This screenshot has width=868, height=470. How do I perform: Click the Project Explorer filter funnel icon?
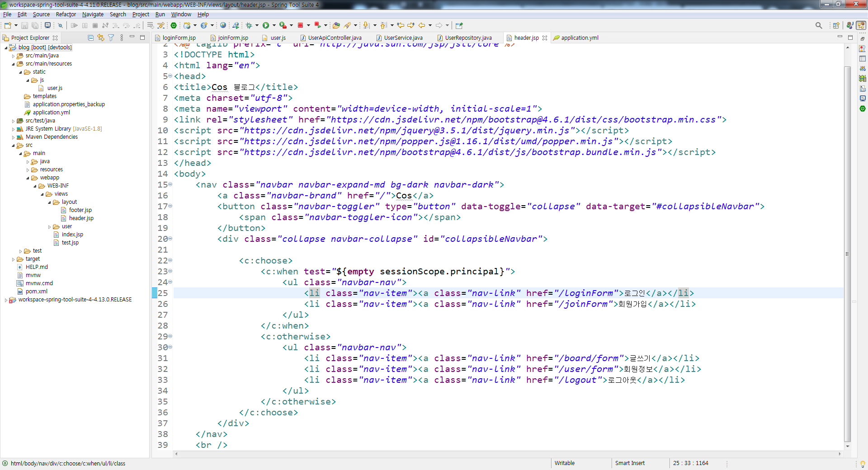click(x=111, y=38)
